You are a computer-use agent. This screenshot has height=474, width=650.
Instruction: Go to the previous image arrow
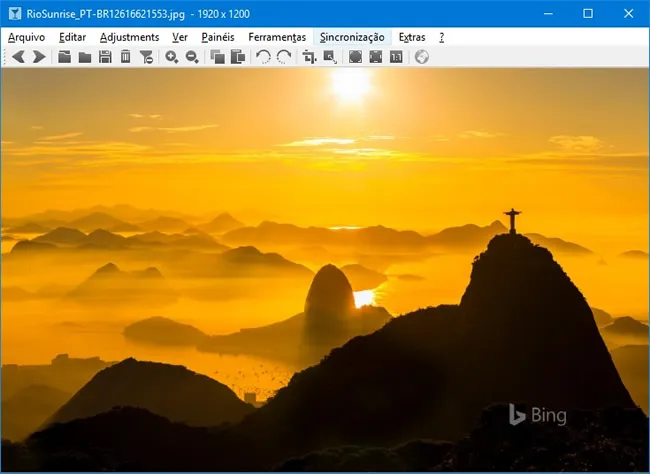tap(18, 57)
